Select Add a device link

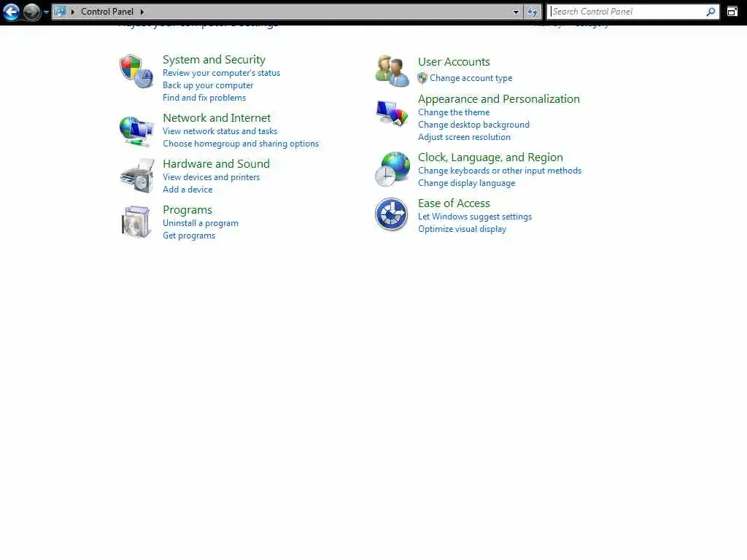(187, 190)
